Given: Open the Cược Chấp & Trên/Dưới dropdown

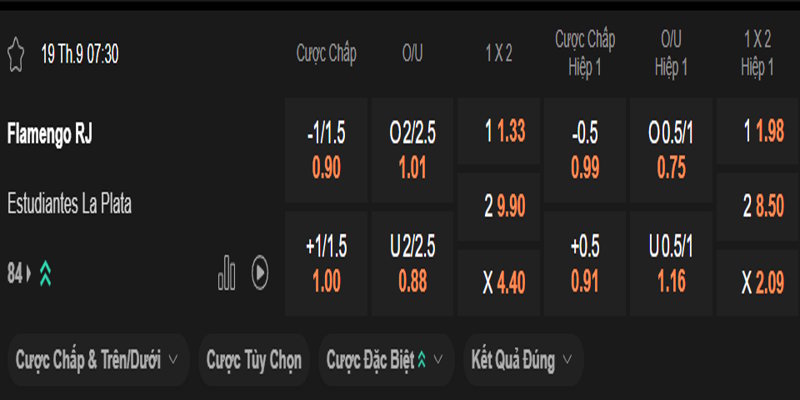Looking at the screenshot, I should click(97, 360).
